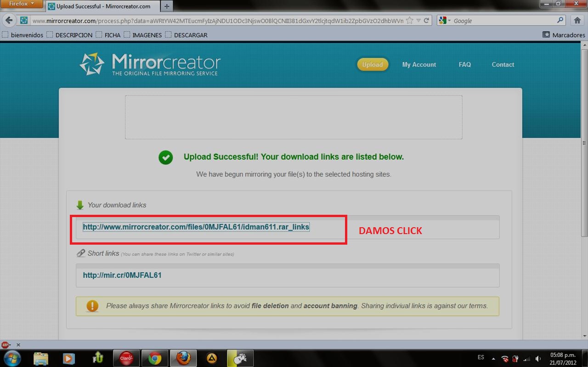
Task: Click the mirrorcreator.com URL address field
Action: (218, 21)
